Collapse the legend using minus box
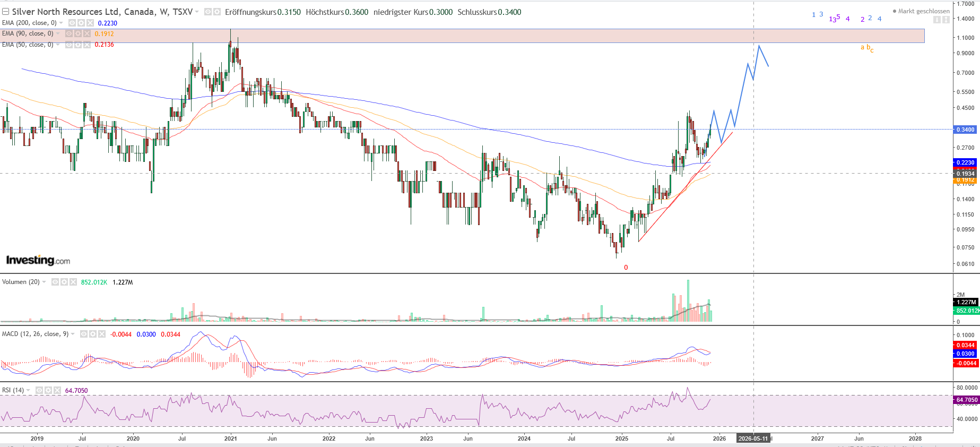The image size is (980, 447). [x=6, y=12]
